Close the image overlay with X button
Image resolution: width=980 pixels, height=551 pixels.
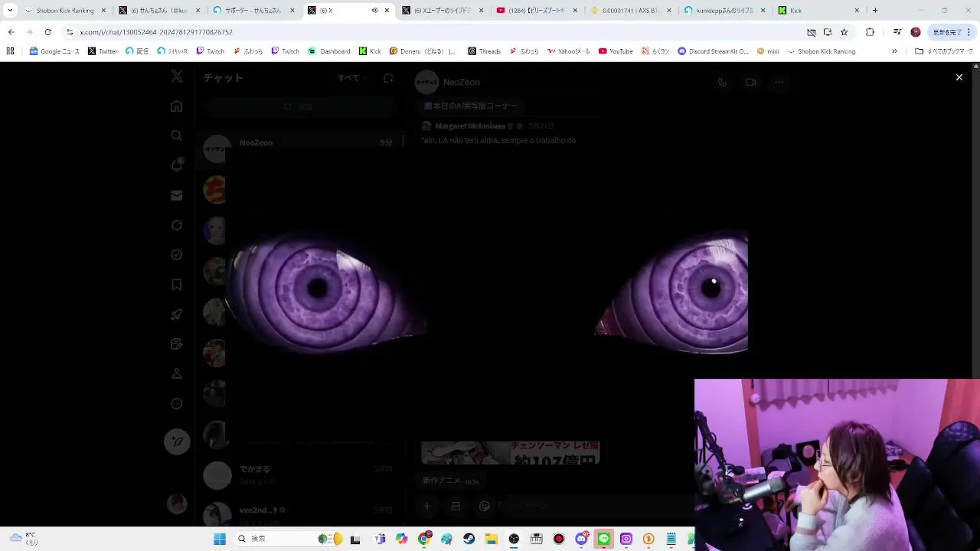coord(959,77)
